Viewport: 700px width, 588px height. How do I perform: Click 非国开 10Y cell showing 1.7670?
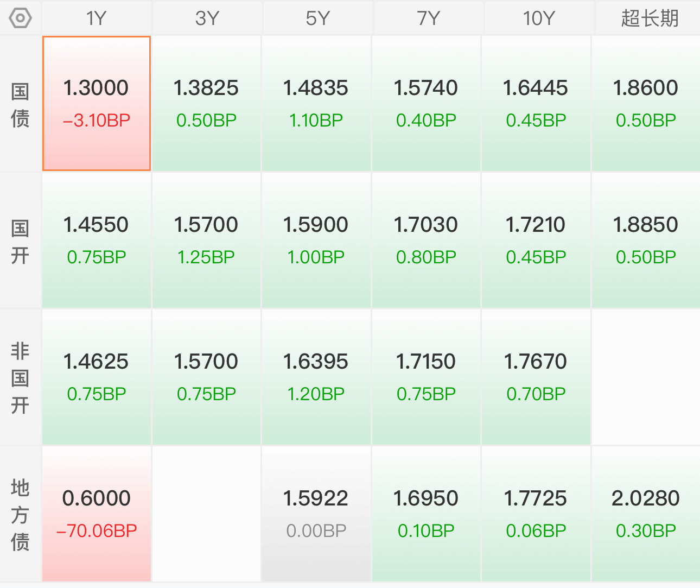point(536,377)
